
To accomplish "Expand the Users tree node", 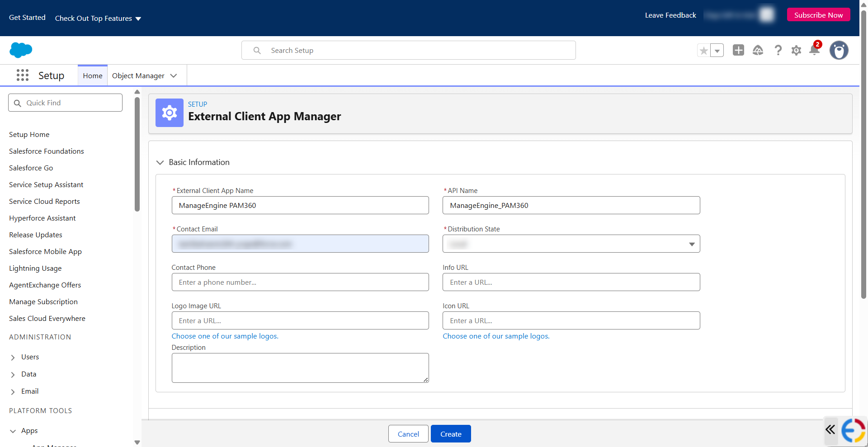I will tap(13, 358).
